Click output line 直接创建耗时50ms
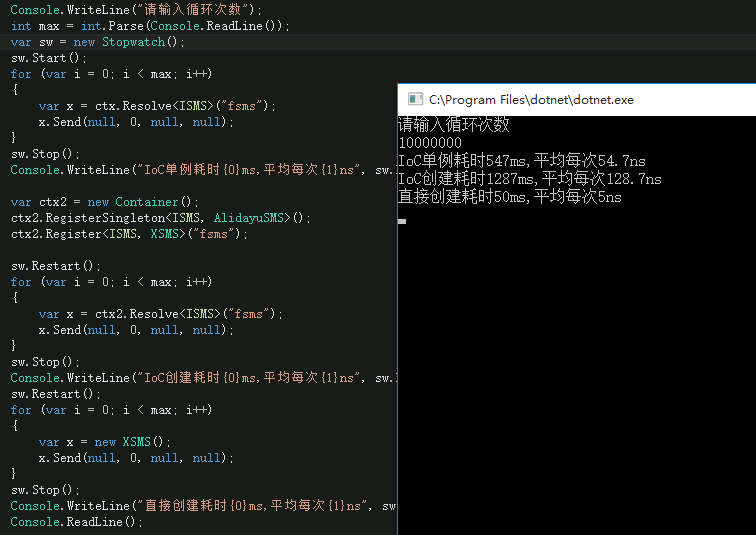The image size is (756, 535). click(510, 197)
